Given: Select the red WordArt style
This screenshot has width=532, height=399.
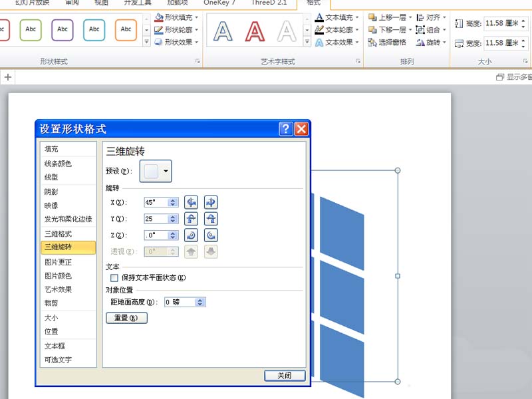Looking at the screenshot, I should pyautogui.click(x=256, y=30).
